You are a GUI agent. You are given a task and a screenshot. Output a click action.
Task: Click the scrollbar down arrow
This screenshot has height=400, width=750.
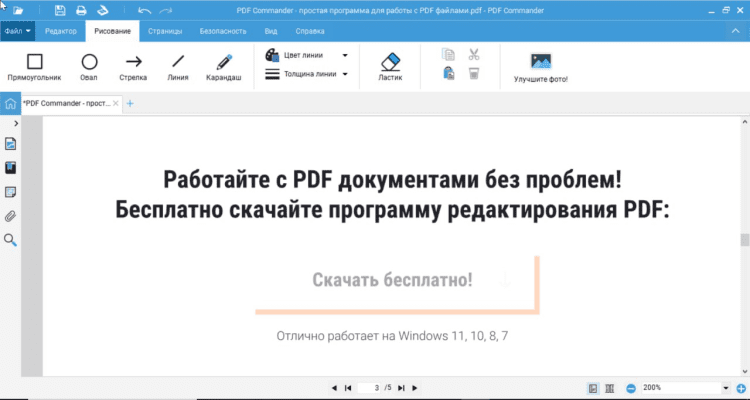click(x=744, y=371)
